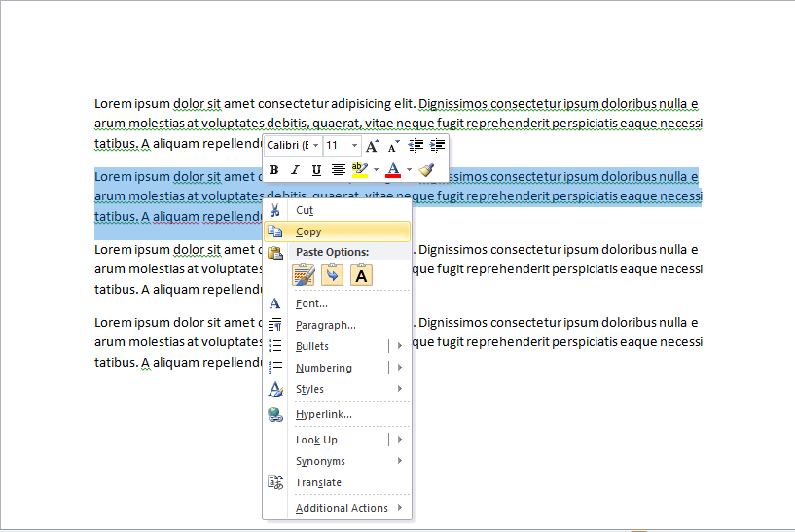Open the font size 11 dropdown
795x532 pixels.
pyautogui.click(x=355, y=146)
